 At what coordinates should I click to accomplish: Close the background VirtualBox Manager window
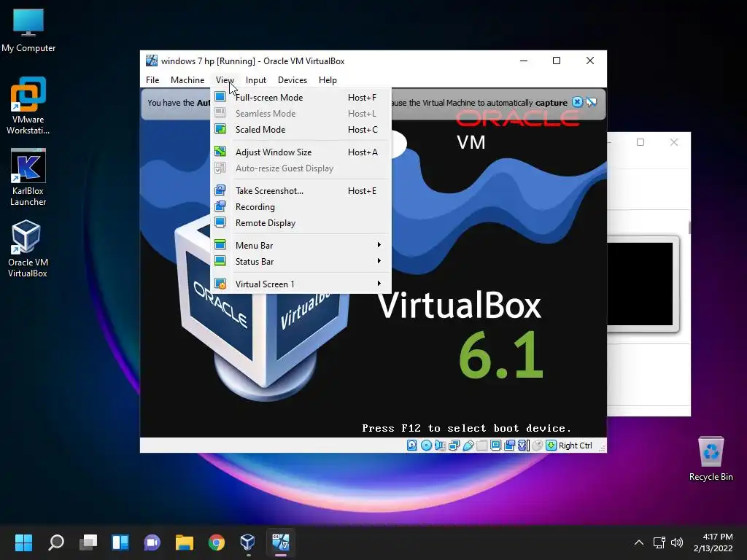click(673, 142)
